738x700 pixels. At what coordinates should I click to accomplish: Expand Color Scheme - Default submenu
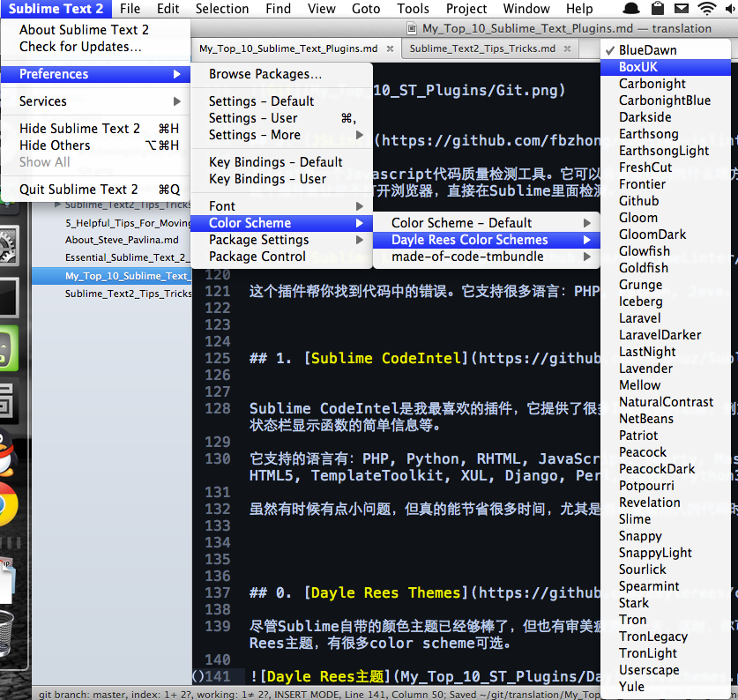(486, 223)
